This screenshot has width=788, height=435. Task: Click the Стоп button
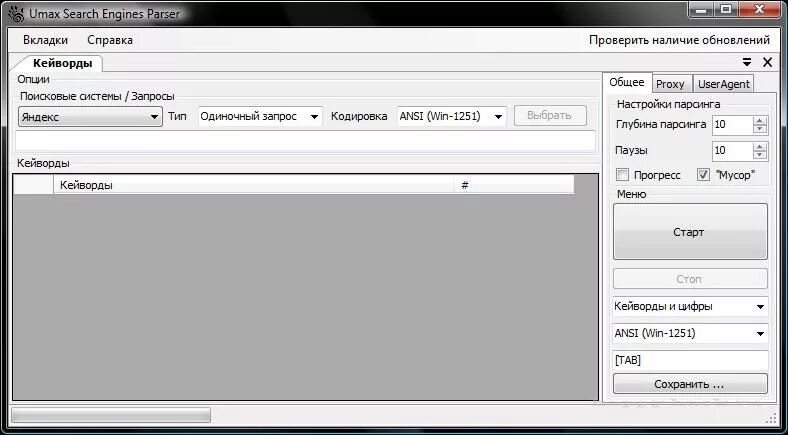coord(690,279)
